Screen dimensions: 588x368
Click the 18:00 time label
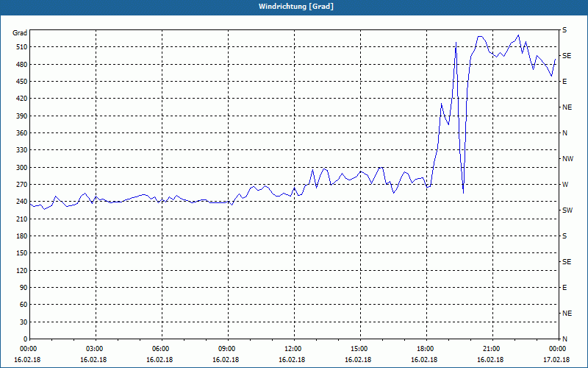pyautogui.click(x=426, y=349)
